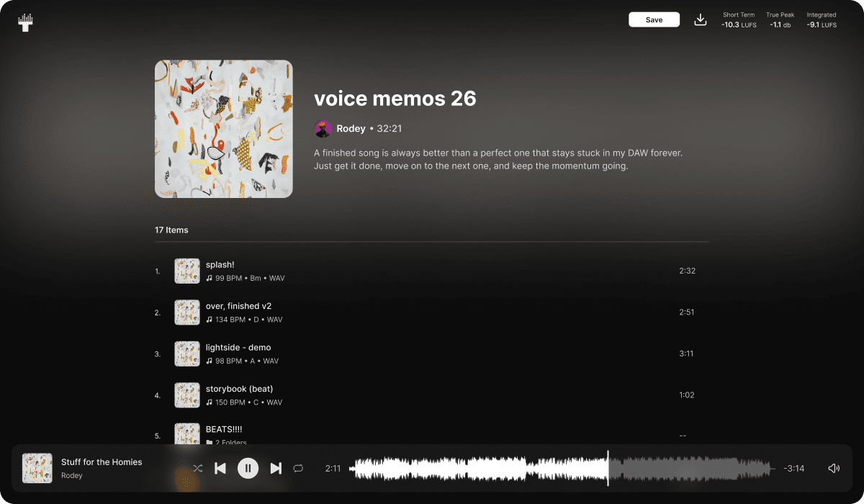Viewport: 864px width, 504px height.
Task: Click the music note icon under 'splash!'
Action: (209, 278)
